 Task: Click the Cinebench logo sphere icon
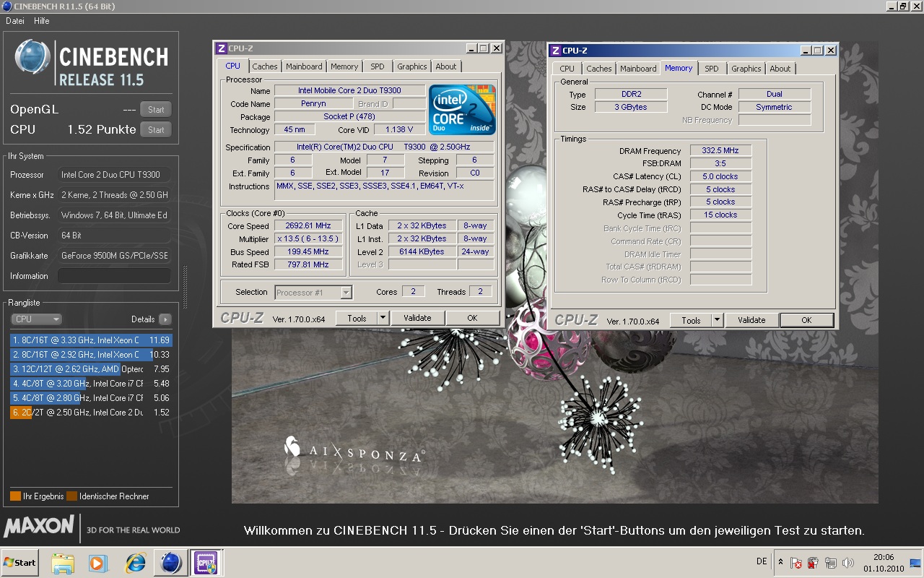coord(33,58)
